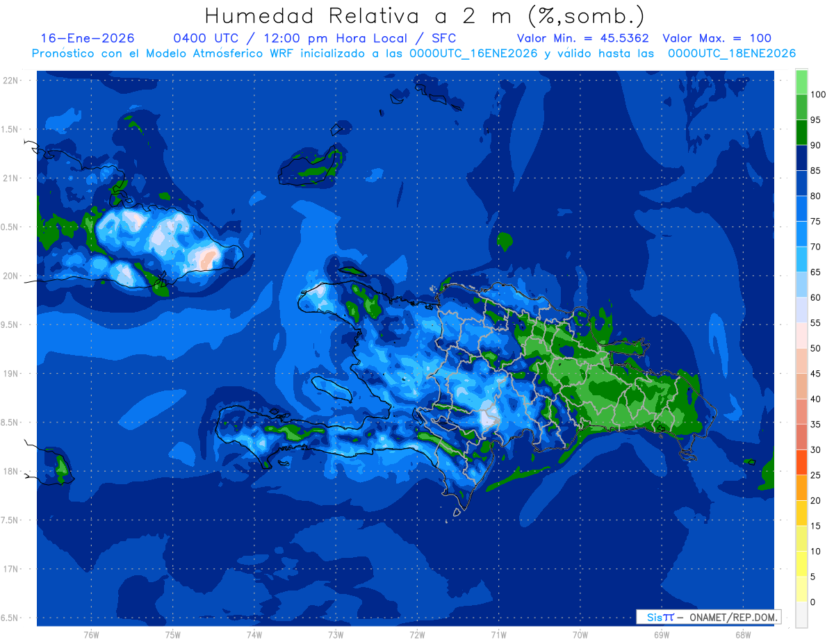Select the "Valor Min. = 45.5362" text

pos(583,38)
